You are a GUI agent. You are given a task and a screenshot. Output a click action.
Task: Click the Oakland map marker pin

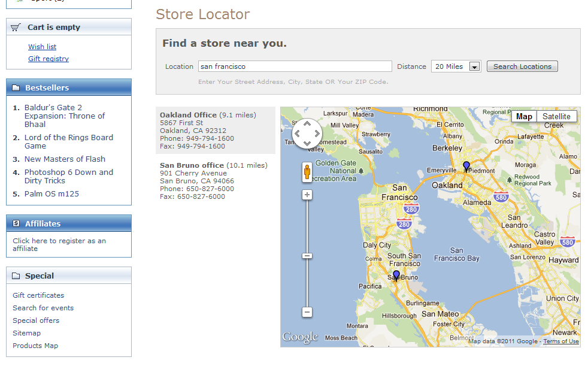466,167
